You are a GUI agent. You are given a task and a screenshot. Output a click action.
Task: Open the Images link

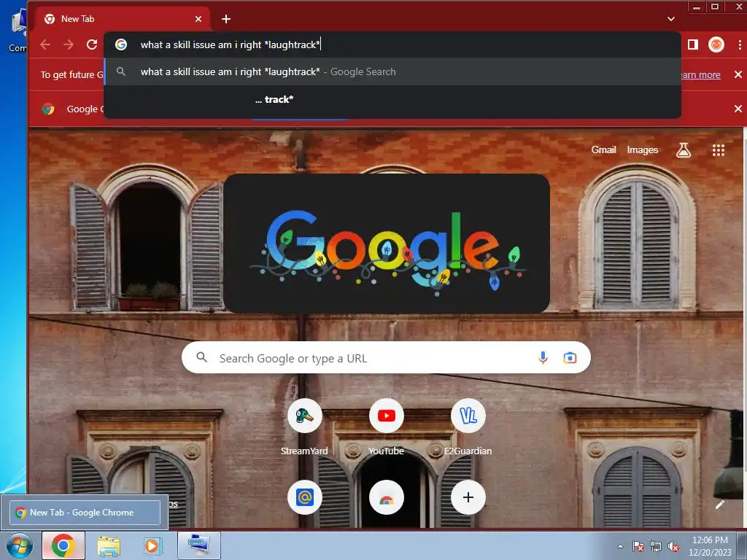click(x=642, y=150)
